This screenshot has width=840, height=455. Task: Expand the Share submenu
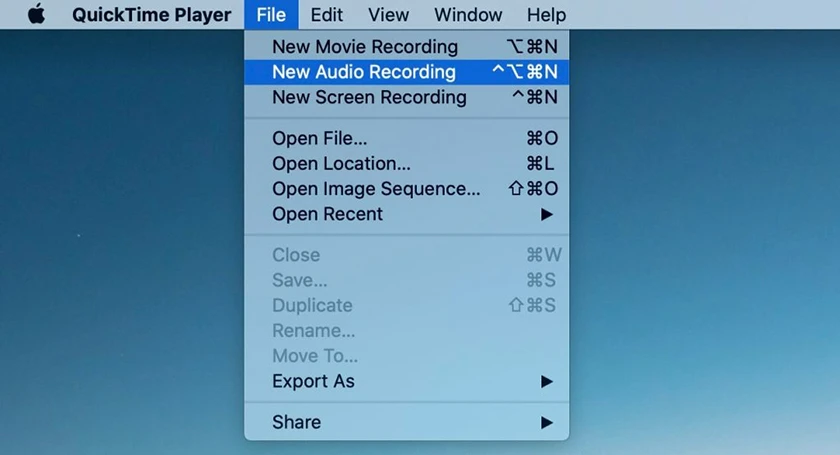pos(407,422)
